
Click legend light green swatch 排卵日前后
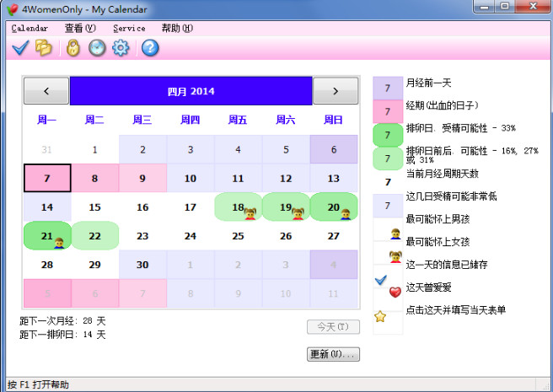(x=388, y=158)
